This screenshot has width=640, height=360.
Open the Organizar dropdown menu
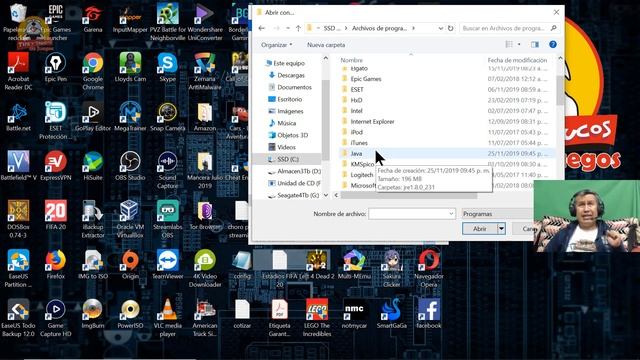click(277, 45)
